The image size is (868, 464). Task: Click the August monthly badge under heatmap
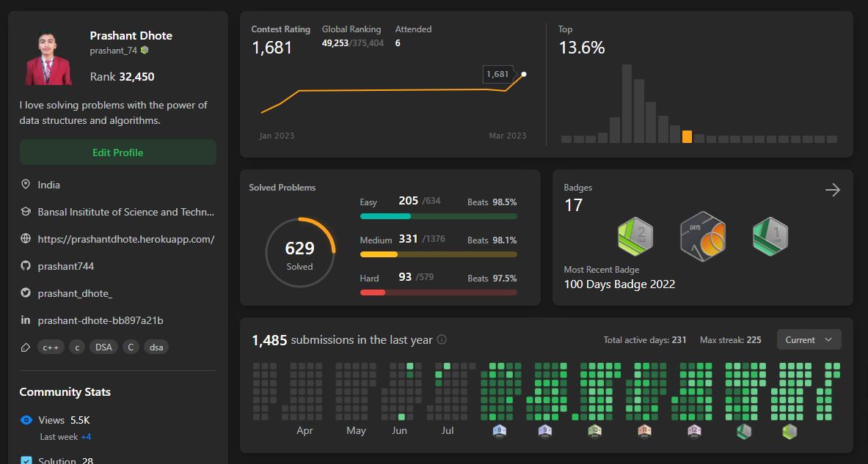tap(500, 431)
